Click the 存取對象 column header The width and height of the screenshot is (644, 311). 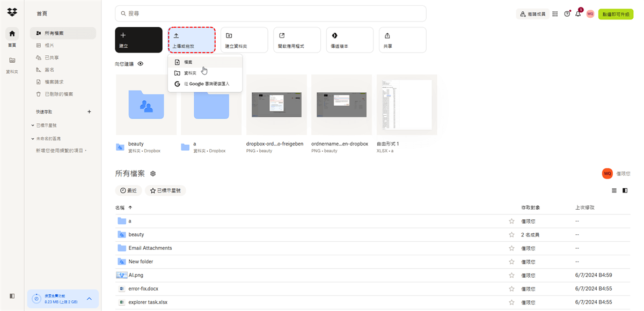click(x=530, y=208)
